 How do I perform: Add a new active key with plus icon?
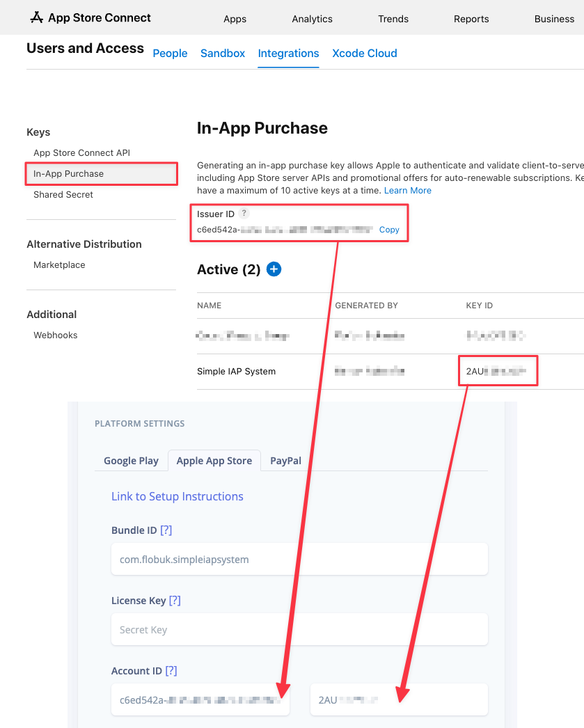(274, 269)
